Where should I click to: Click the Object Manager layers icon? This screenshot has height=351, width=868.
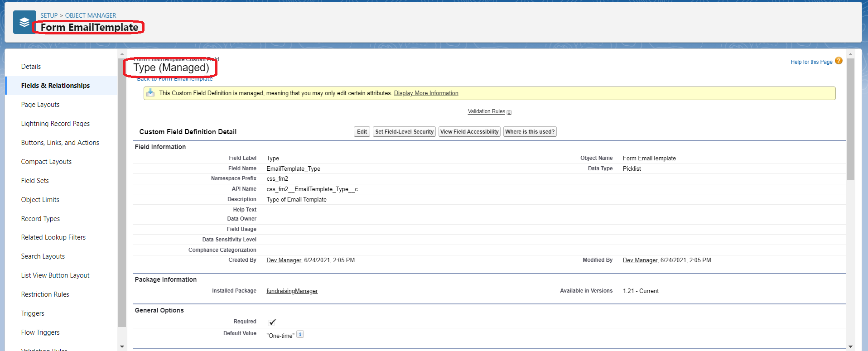click(24, 22)
